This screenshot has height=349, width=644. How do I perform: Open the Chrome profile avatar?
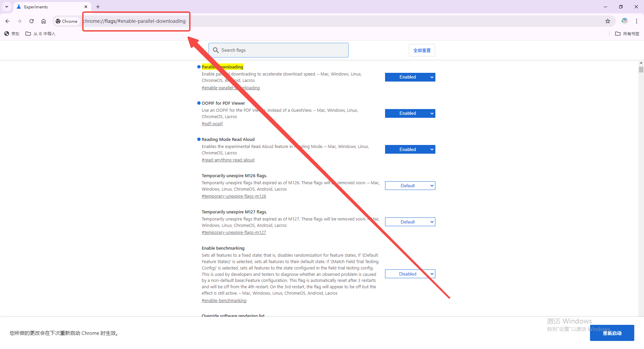625,21
